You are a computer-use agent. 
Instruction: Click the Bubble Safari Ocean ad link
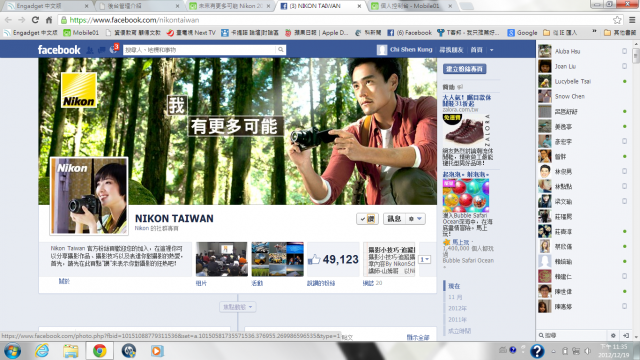click(468, 260)
